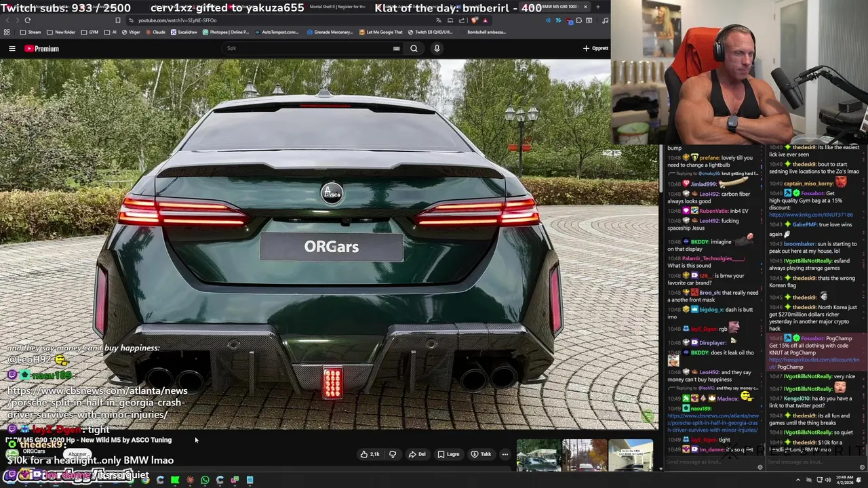The image size is (868, 488).
Task: Activate voice search microphone icon
Action: tap(437, 48)
